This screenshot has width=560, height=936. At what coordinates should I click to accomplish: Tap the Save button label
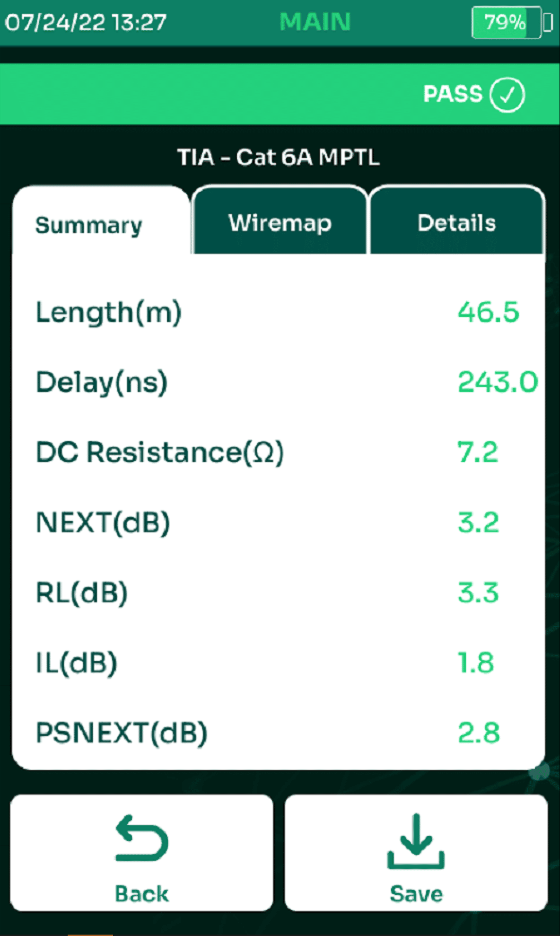(x=416, y=894)
